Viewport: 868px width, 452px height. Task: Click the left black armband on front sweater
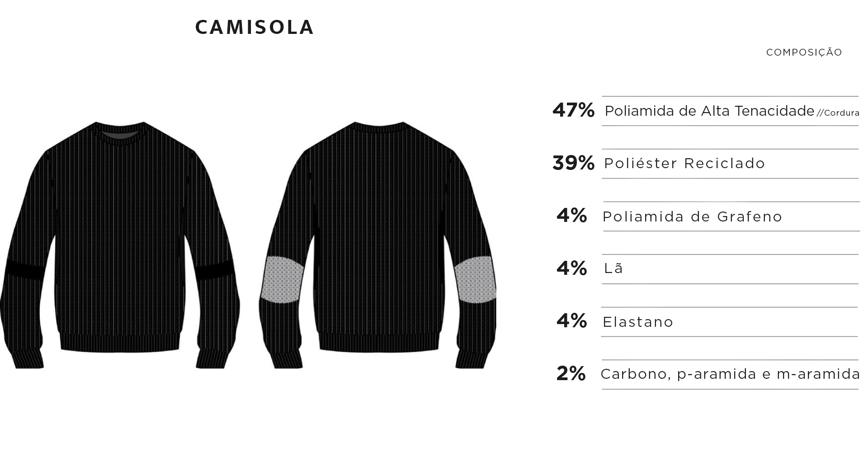coord(25,270)
